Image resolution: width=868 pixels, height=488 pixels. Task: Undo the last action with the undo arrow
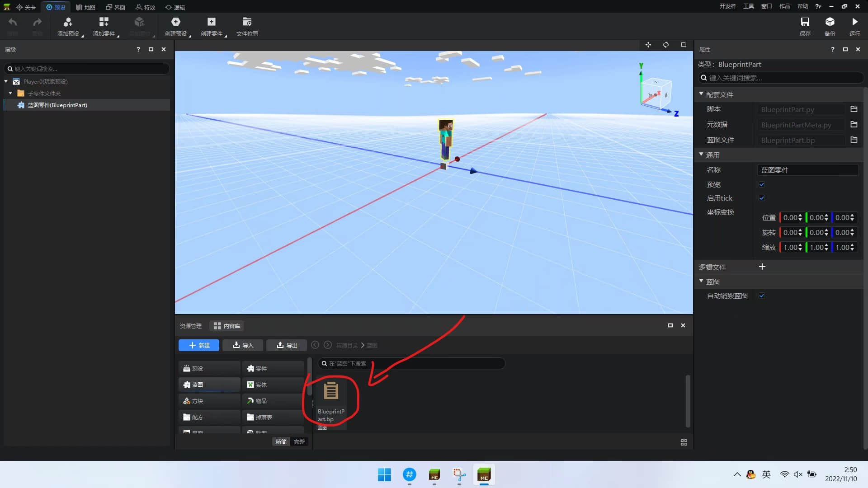coord(13,22)
